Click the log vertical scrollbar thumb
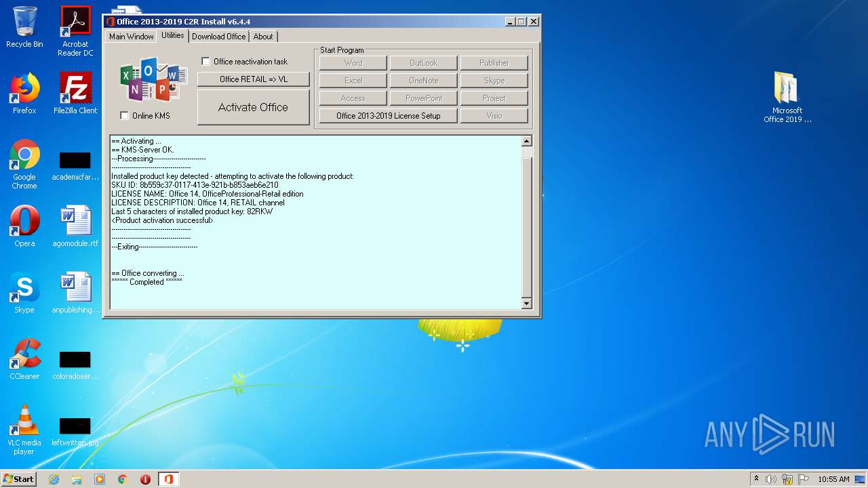This screenshot has height=488, width=868. 527,227
